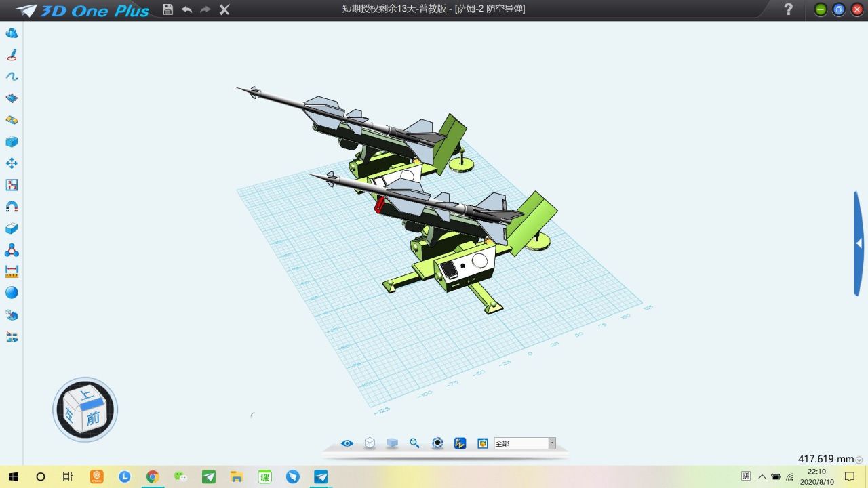
Task: Open the auto snap numbered-grid tool
Action: click(12, 185)
